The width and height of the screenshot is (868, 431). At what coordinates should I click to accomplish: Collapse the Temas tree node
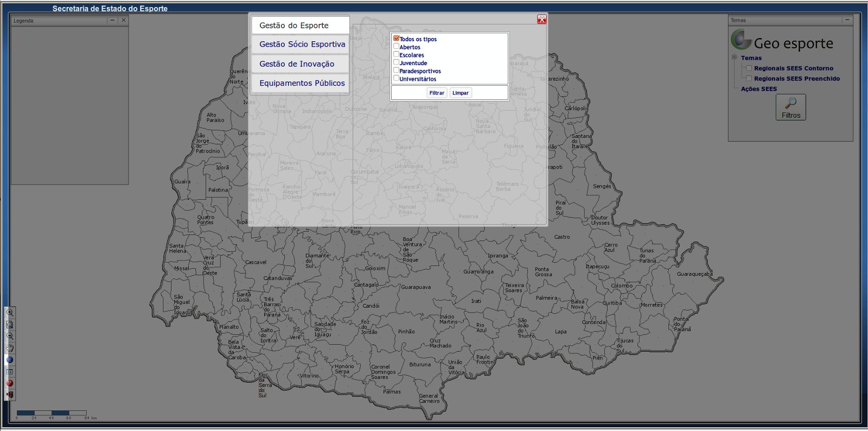pyautogui.click(x=734, y=58)
